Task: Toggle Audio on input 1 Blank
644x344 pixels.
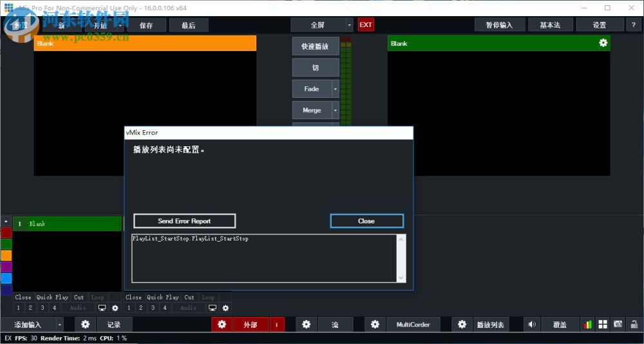Action: [78, 307]
